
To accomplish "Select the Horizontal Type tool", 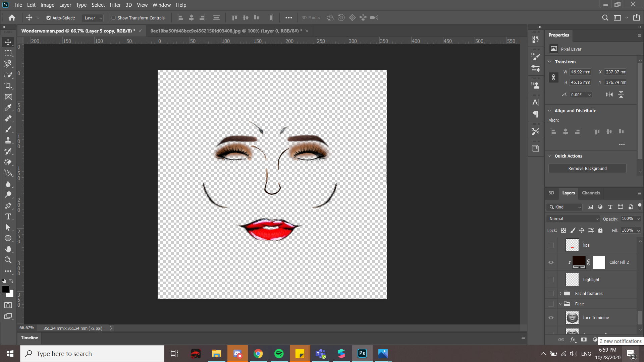I will click(8, 217).
